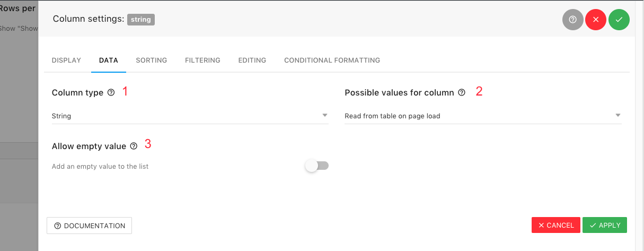
Task: Switch to the Display tab
Action: pyautogui.click(x=66, y=60)
